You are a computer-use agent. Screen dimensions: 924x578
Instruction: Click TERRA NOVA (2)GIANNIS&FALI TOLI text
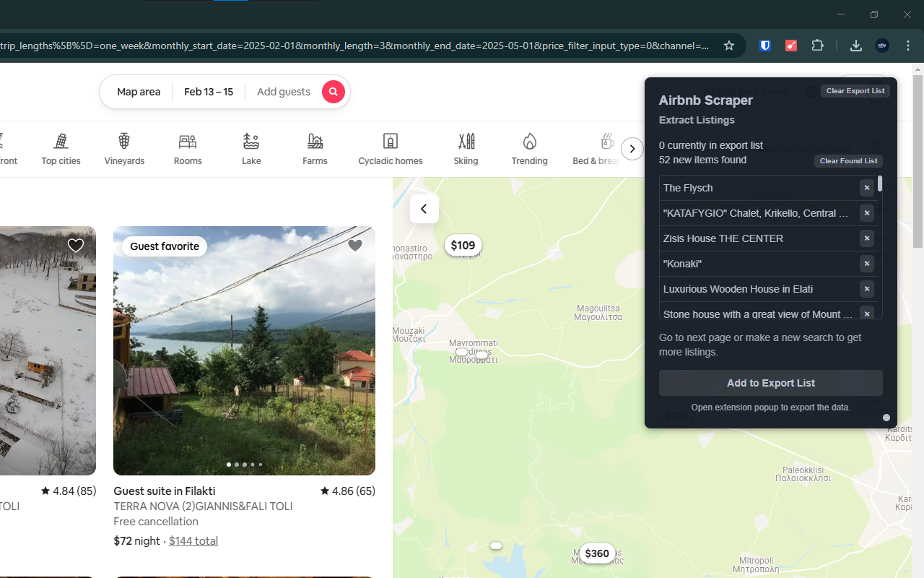point(203,506)
